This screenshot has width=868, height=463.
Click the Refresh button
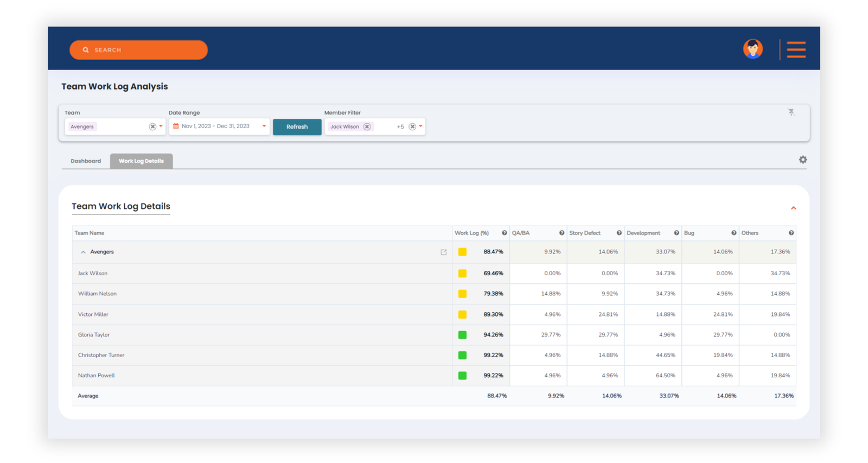pos(297,127)
